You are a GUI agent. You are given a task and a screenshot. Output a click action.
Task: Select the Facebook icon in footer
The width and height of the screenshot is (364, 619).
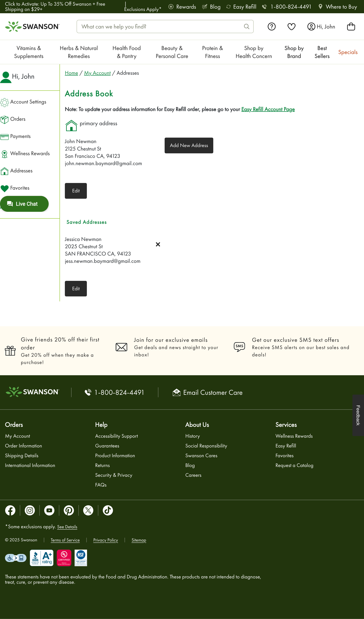tap(10, 510)
